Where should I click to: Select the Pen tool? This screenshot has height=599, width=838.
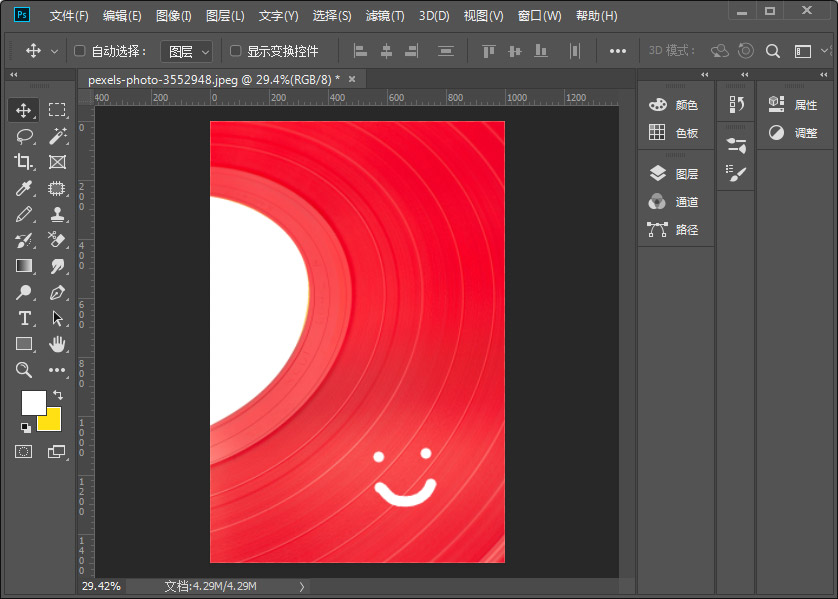(57, 292)
